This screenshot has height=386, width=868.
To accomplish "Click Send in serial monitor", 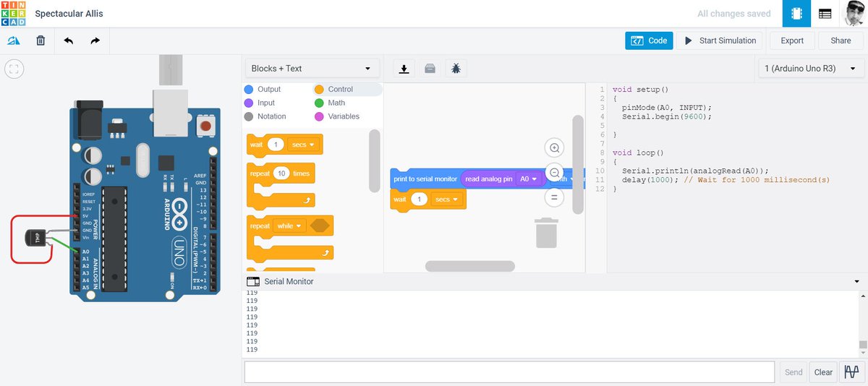I will [x=793, y=372].
